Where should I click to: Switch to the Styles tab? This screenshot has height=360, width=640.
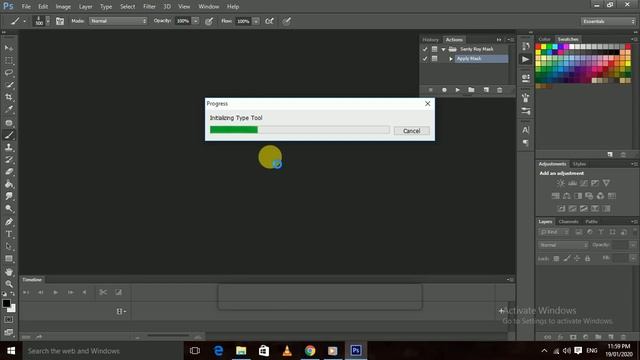[579, 164]
